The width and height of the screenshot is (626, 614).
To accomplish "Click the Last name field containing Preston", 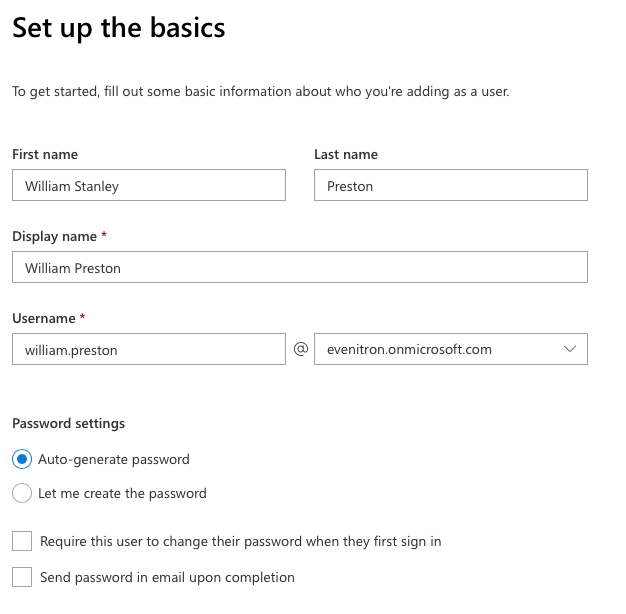I will point(451,185).
